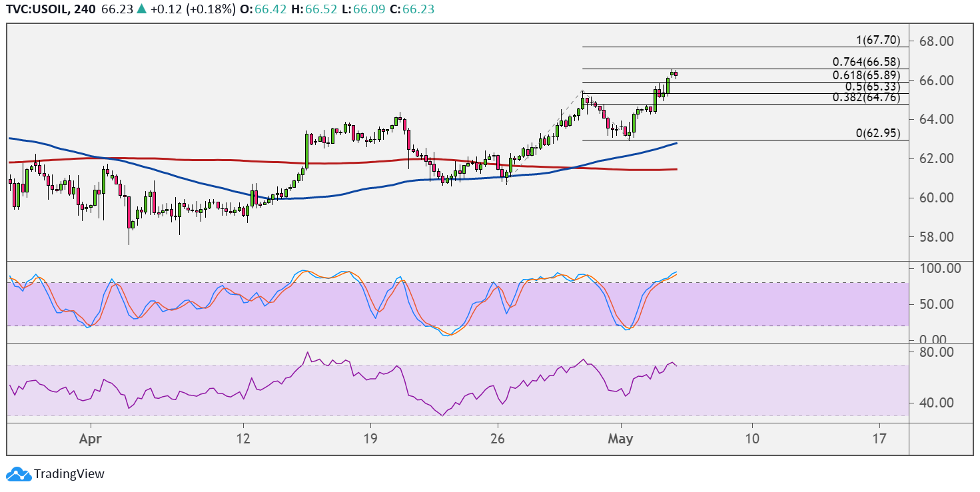Click the 26 date label on time axis

click(x=498, y=438)
